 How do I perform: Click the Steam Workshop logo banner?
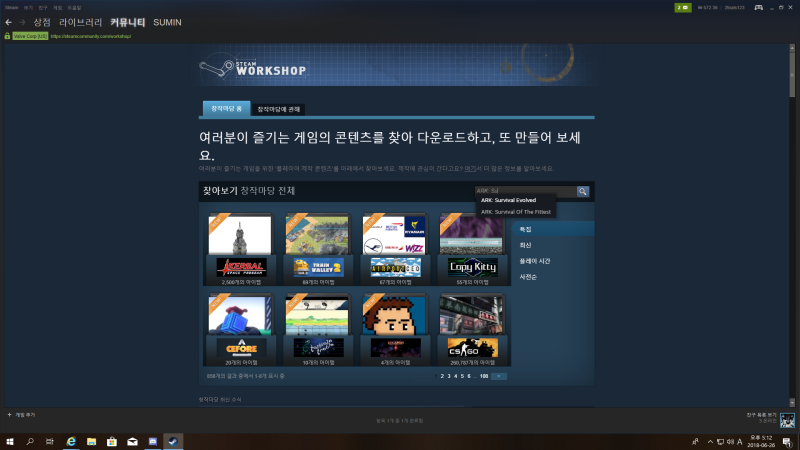(253, 68)
